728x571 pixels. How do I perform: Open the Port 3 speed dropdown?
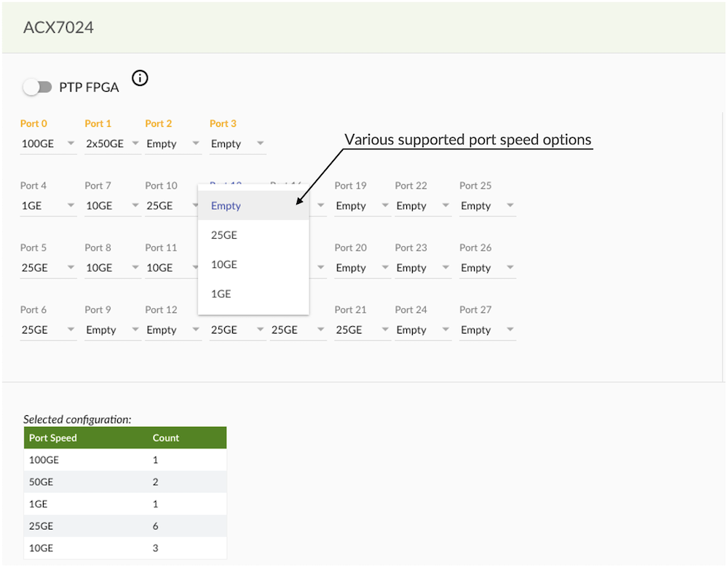click(237, 144)
